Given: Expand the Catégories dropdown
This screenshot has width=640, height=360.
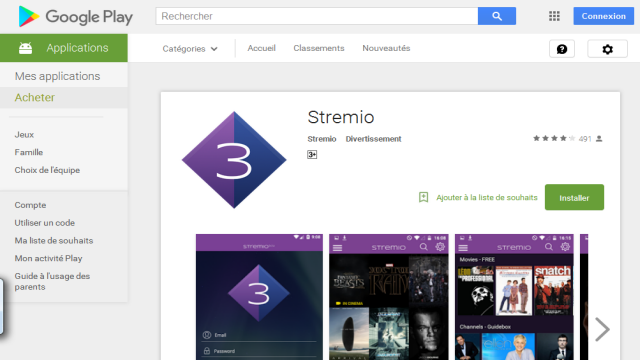Looking at the screenshot, I should [190, 49].
